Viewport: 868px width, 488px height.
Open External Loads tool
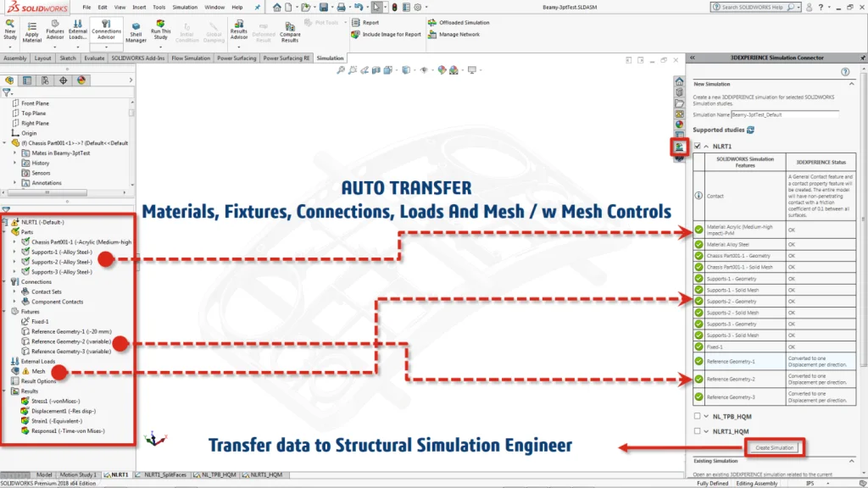tap(77, 30)
